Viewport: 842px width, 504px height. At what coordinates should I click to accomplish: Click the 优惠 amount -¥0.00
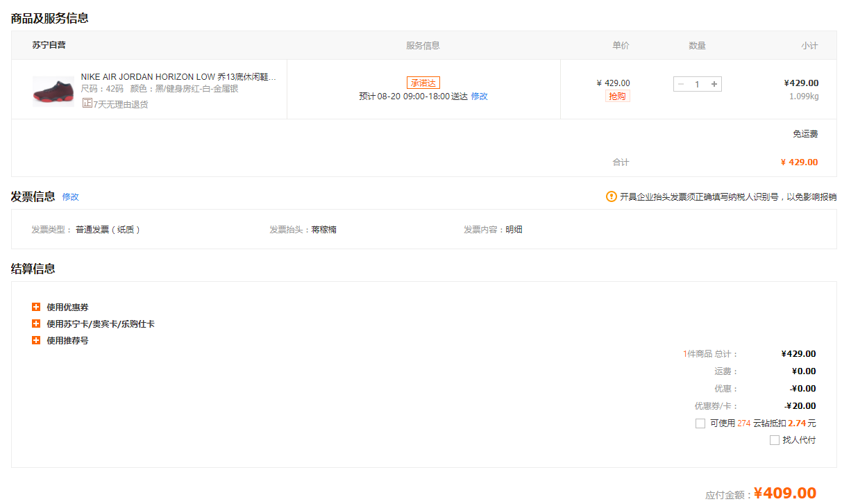(802, 389)
